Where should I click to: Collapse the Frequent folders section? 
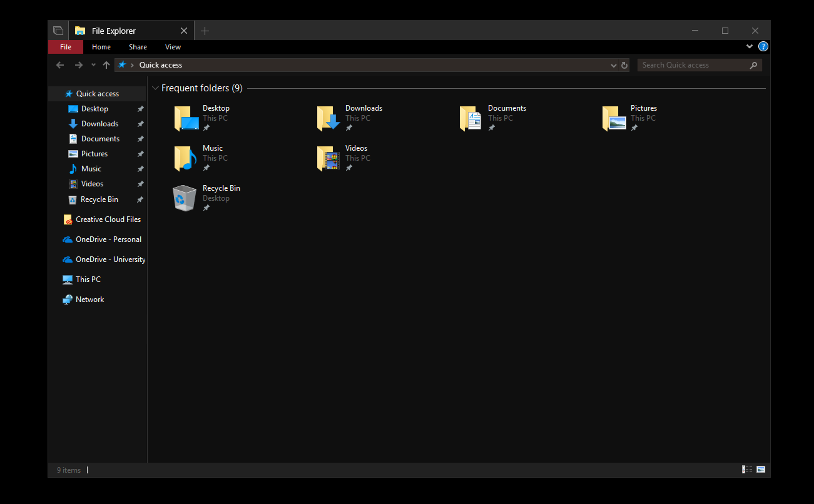coord(155,88)
